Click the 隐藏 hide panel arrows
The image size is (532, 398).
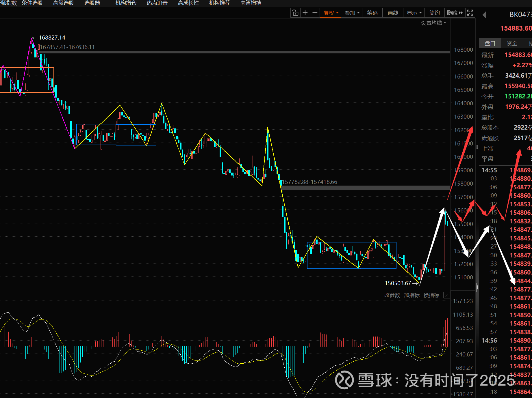455,13
